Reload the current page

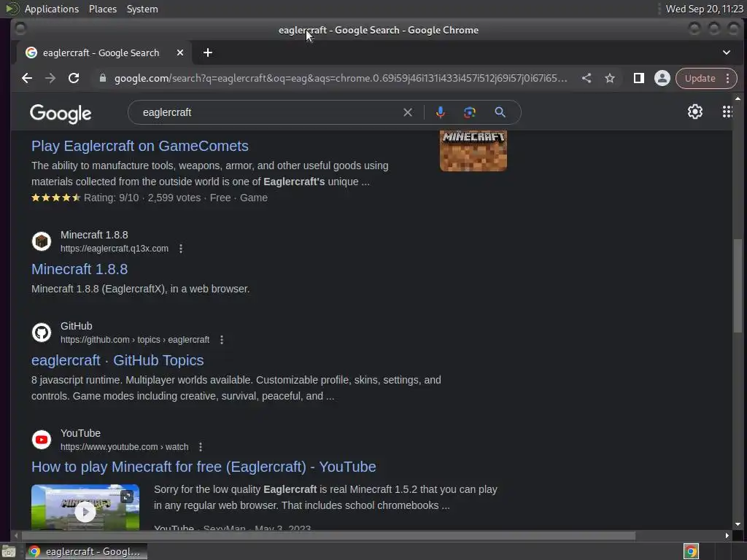pyautogui.click(x=74, y=78)
